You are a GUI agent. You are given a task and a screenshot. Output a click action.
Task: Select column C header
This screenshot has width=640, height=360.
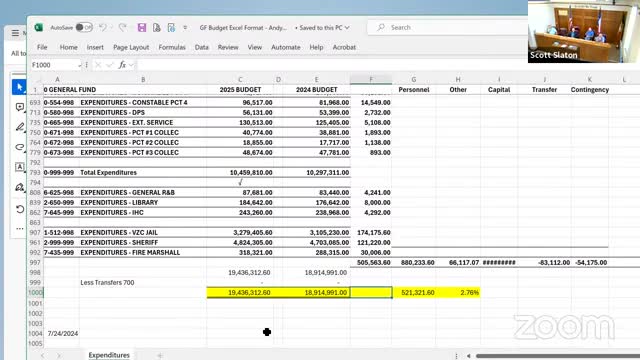click(240, 80)
